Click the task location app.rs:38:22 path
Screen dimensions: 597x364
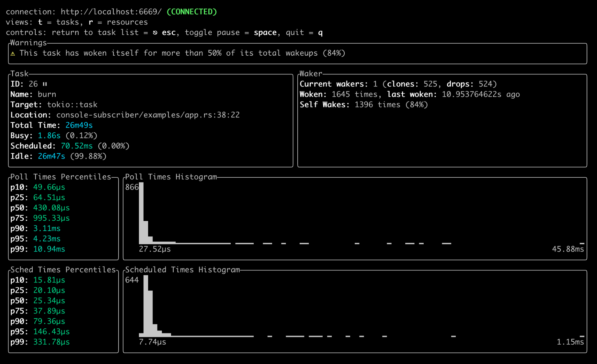pos(148,115)
